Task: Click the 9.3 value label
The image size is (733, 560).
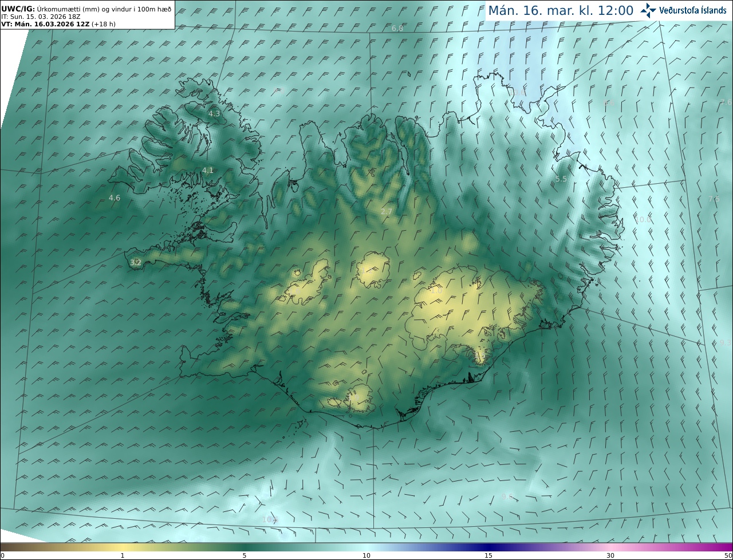Action: [x=726, y=343]
